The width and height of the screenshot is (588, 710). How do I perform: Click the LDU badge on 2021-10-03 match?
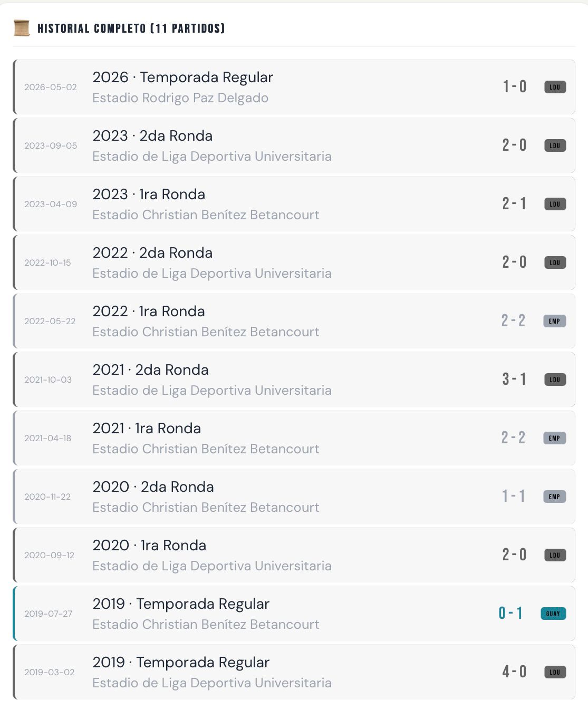555,380
